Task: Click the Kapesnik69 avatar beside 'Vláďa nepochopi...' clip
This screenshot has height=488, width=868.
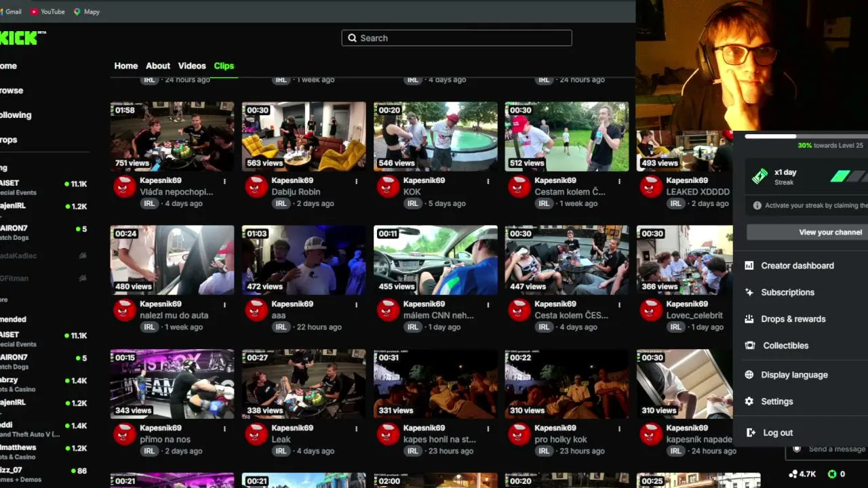Action: point(125,186)
